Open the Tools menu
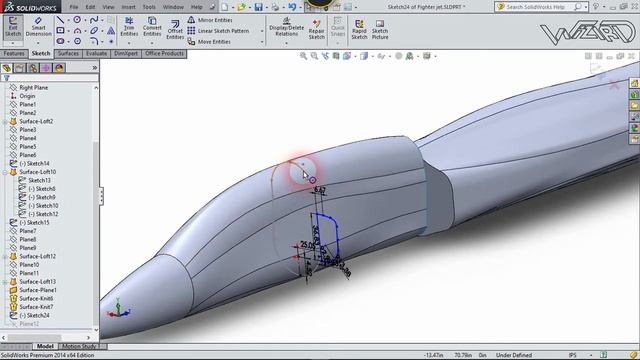Image resolution: width=640 pixels, height=360 pixels. 149,7
